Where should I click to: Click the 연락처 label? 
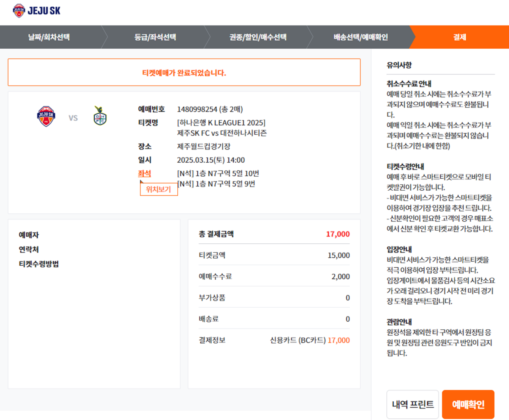[29, 250]
